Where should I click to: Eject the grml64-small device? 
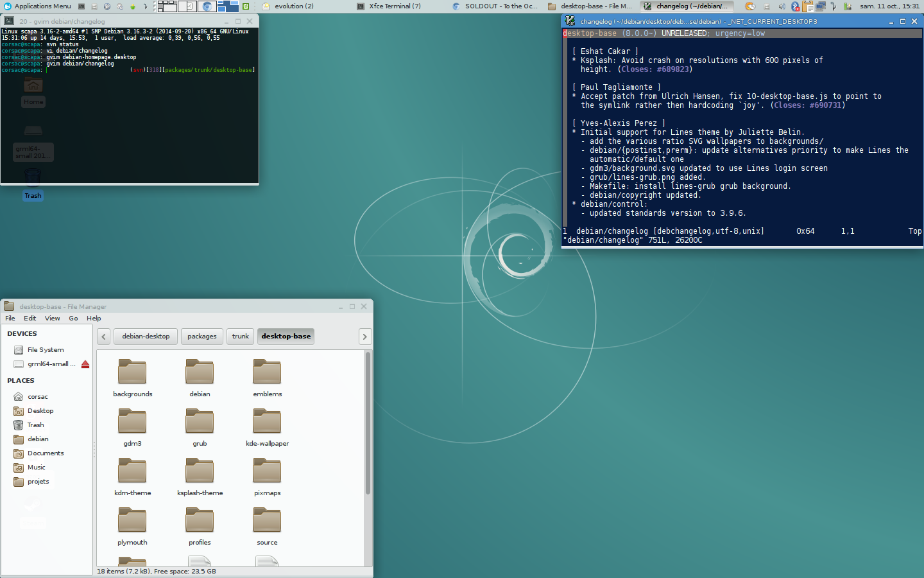85,364
